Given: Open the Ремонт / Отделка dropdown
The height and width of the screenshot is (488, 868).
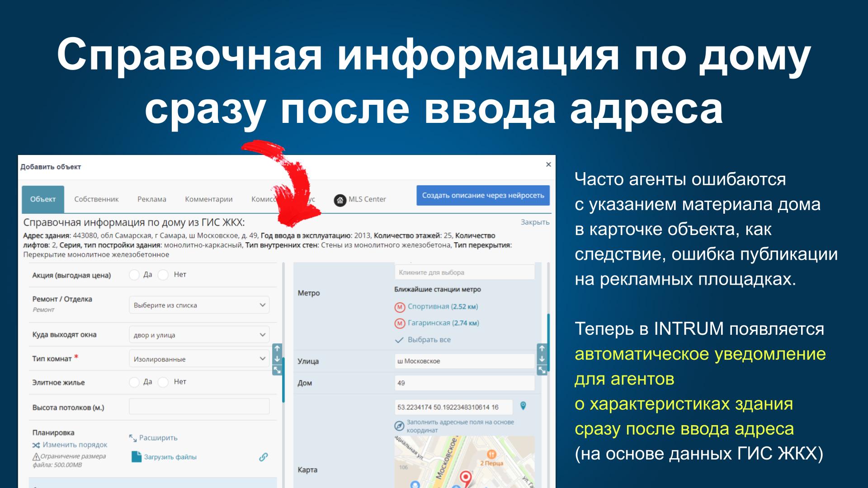Looking at the screenshot, I should point(199,305).
